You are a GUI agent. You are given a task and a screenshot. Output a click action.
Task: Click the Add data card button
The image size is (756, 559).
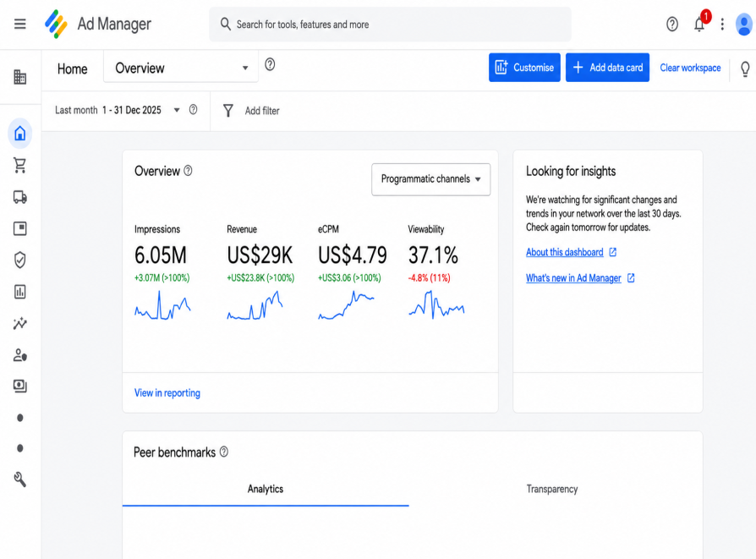point(607,68)
